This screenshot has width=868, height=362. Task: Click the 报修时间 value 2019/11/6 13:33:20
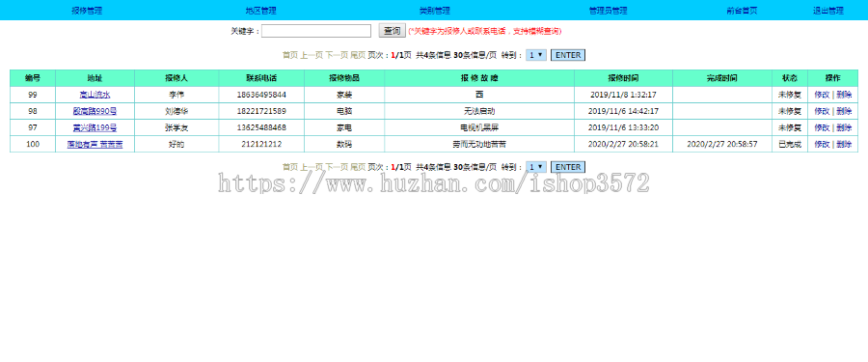tap(623, 128)
